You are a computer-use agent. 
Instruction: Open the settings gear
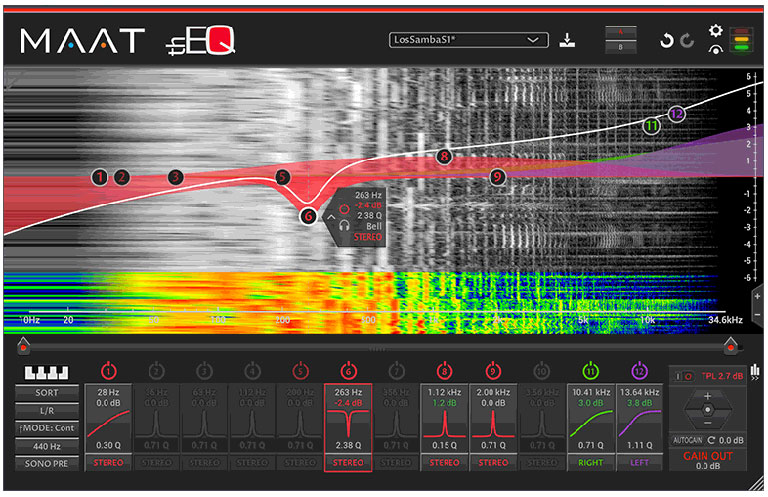click(x=716, y=31)
